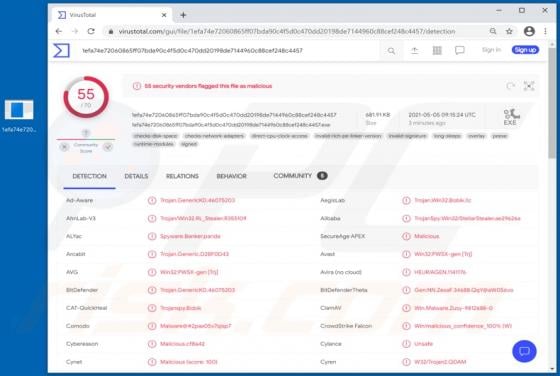Open the apps grid icon

coord(437,50)
